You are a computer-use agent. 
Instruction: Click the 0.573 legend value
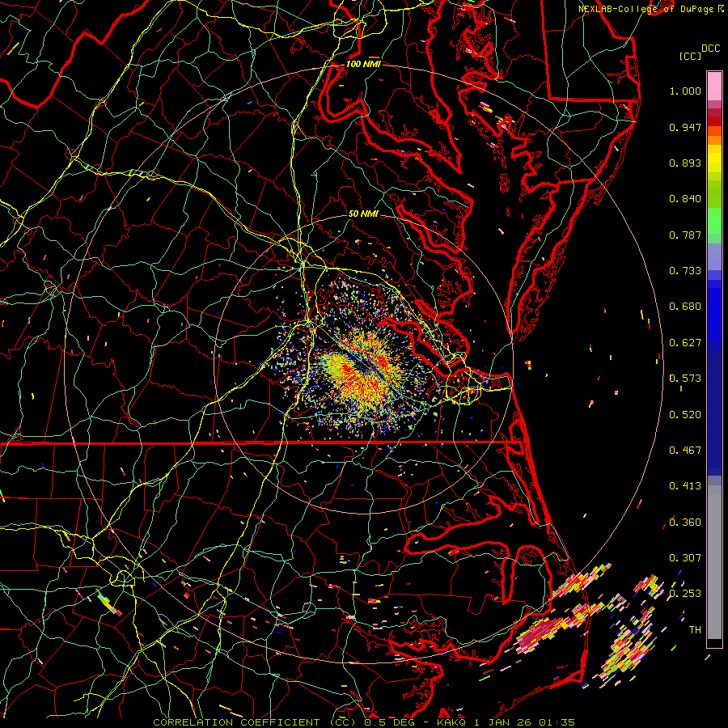pos(685,379)
